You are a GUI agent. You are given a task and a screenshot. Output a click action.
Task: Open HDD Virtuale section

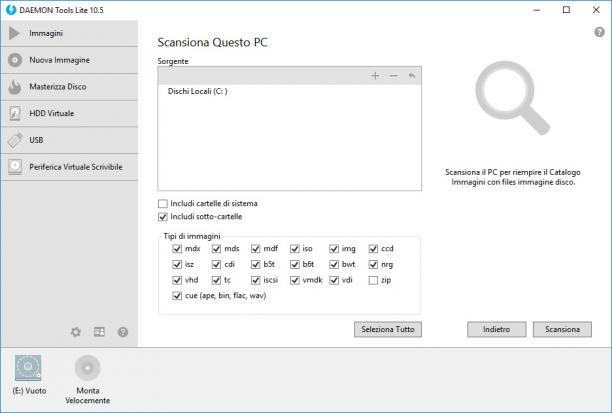pyautogui.click(x=69, y=114)
